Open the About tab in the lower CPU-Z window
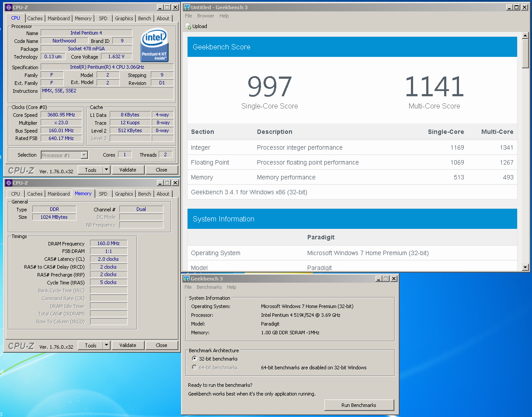The width and height of the screenshot is (532, 417). (163, 194)
